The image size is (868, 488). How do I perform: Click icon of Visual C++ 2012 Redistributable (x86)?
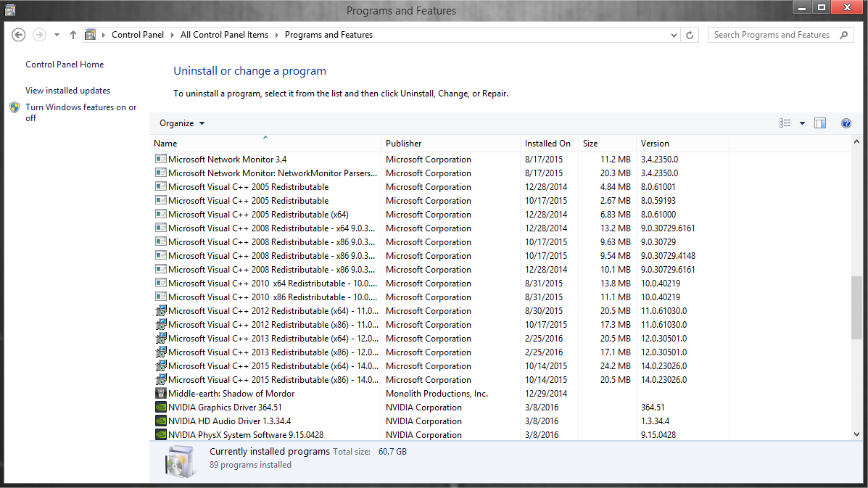[x=160, y=324]
